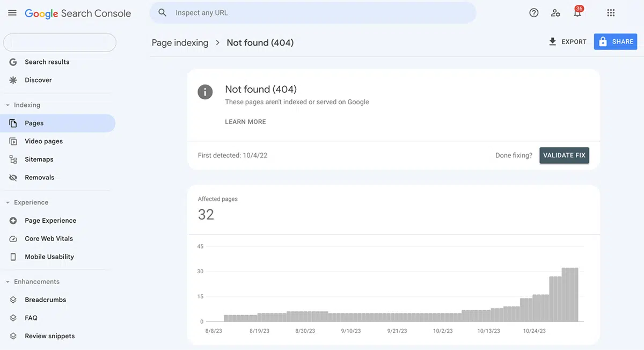
Task: Click the 32 affected pages count
Action: 206,215
